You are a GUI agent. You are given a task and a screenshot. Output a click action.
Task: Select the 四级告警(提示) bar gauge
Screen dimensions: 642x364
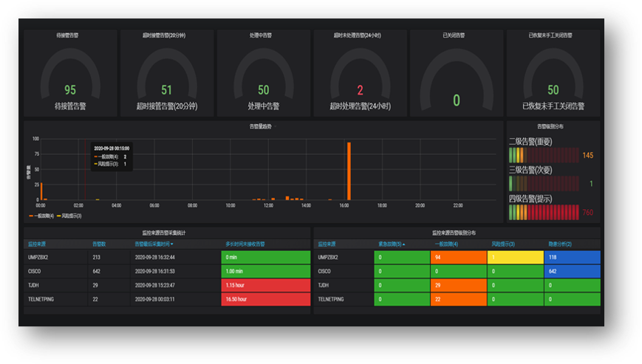[x=544, y=212]
